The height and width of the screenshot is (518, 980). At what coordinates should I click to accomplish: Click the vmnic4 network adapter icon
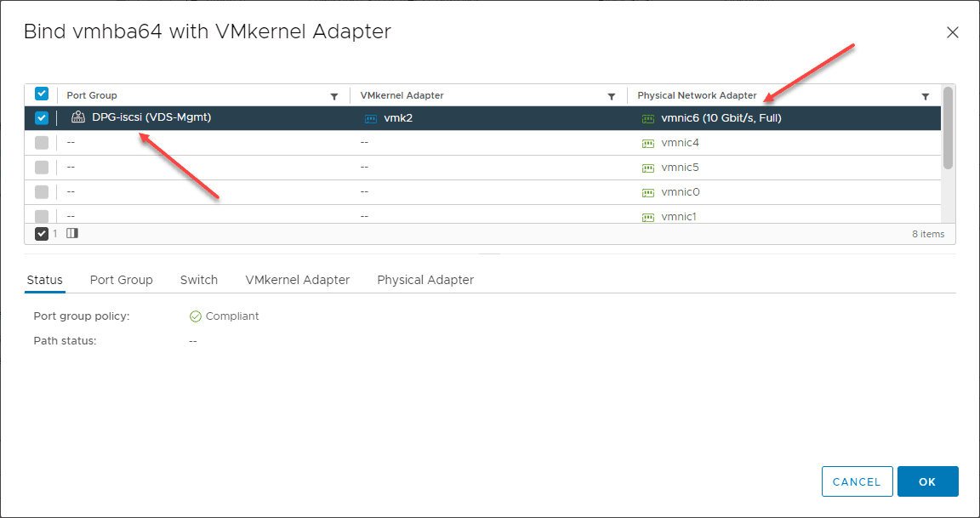point(647,143)
